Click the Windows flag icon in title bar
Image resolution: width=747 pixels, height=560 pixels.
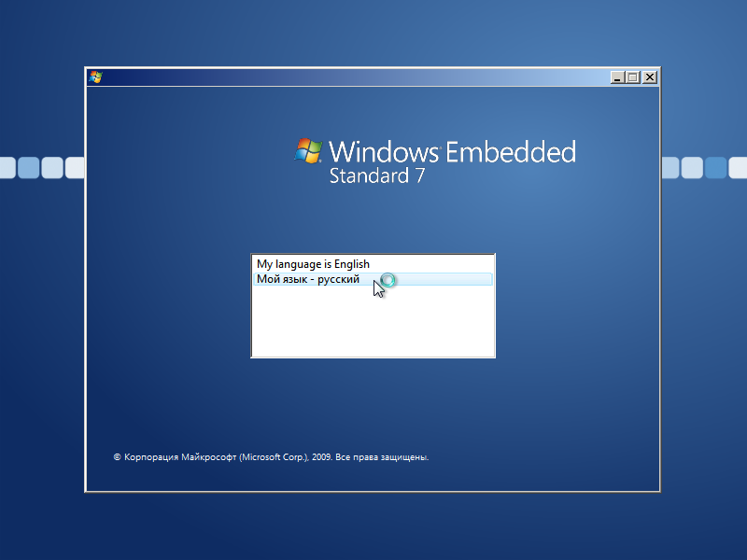(95, 77)
